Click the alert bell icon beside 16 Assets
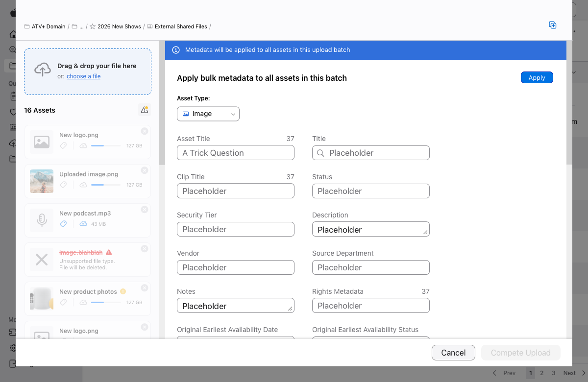588x382 pixels. pyautogui.click(x=145, y=110)
